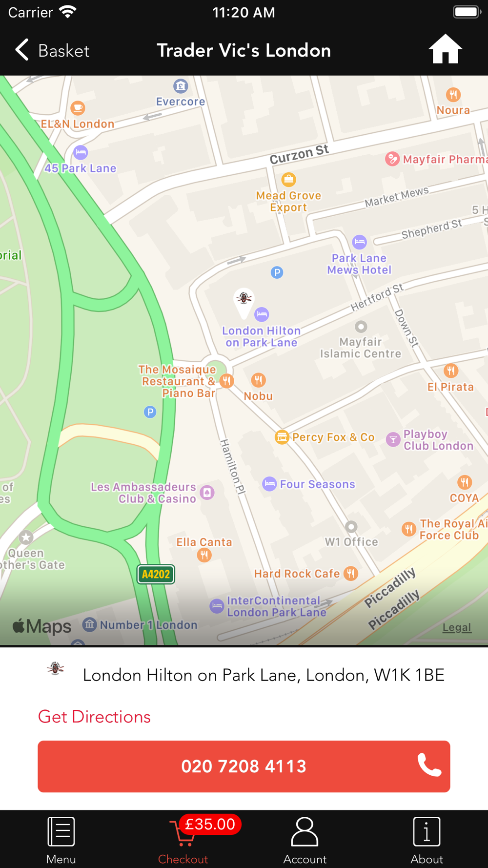Open the About info tab
The height and width of the screenshot is (868, 488).
click(x=427, y=841)
